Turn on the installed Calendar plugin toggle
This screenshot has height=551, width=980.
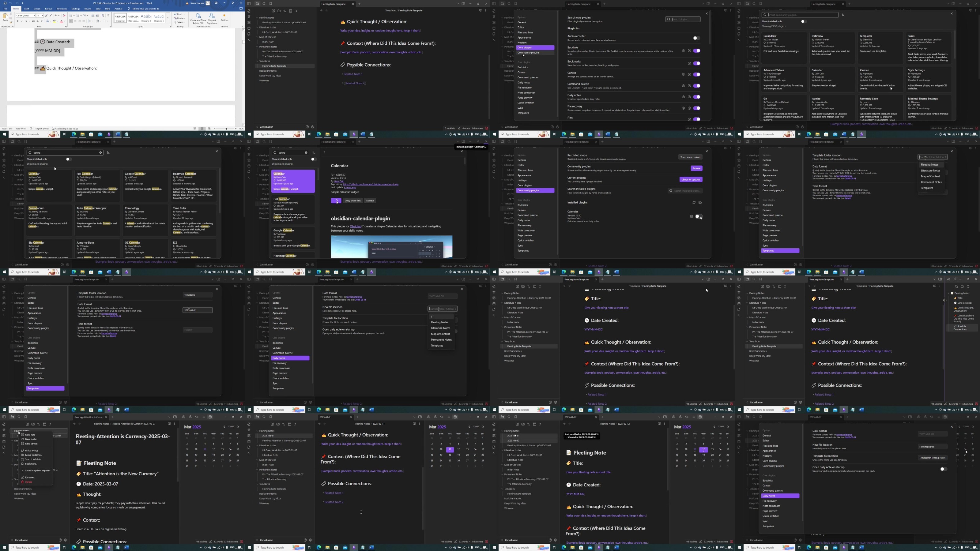coord(699,216)
